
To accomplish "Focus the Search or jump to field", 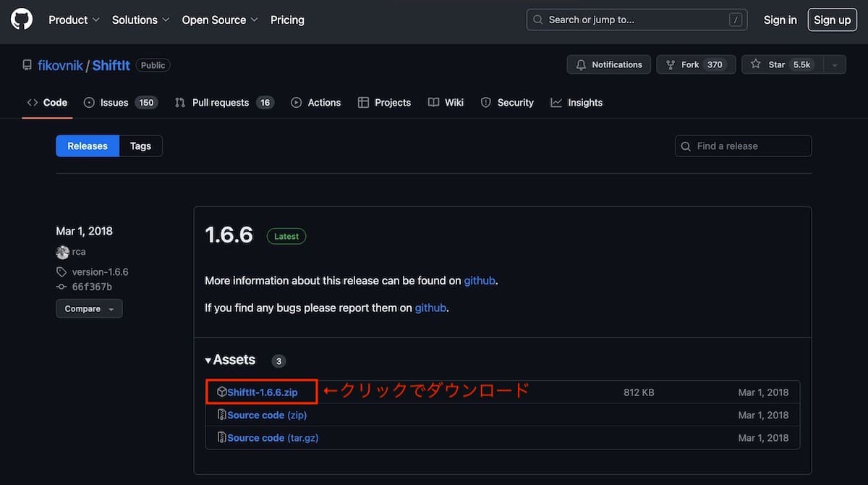I will 637,20.
